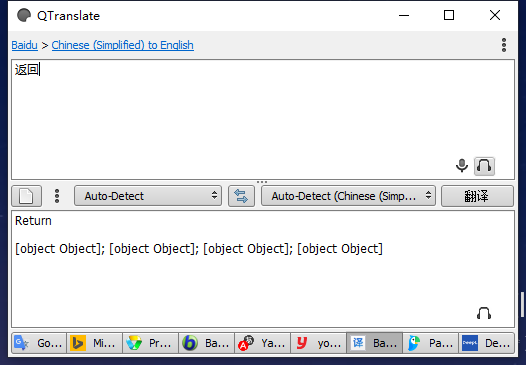Image resolution: width=526 pixels, height=365 pixels.
Task: Open the three-dot menu beside the clear button
Action: click(57, 196)
